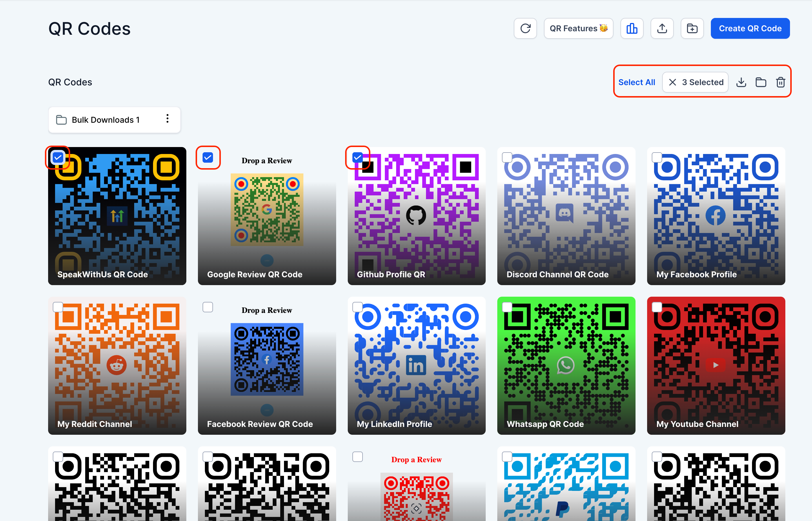Open the analytics bar chart icon
This screenshot has width=812, height=521.
click(x=631, y=28)
